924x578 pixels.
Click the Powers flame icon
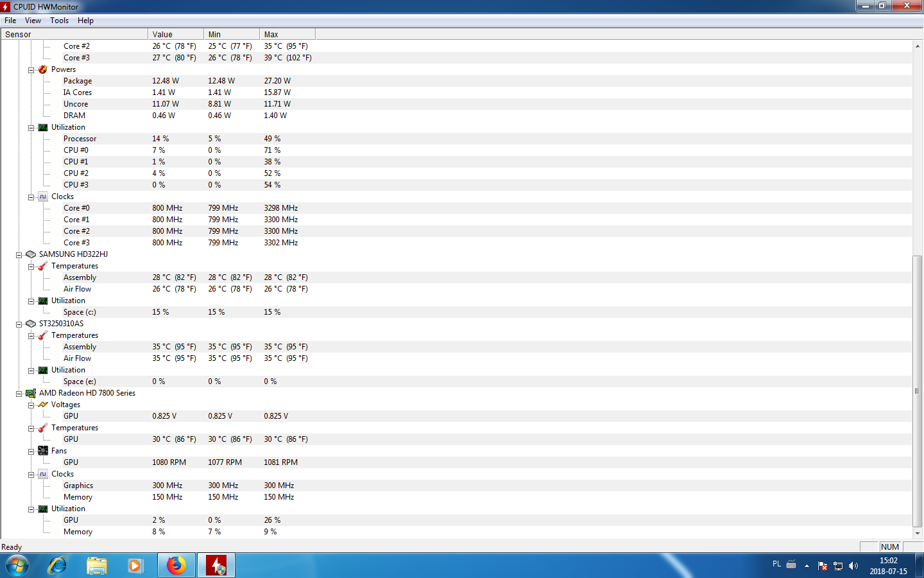click(43, 69)
